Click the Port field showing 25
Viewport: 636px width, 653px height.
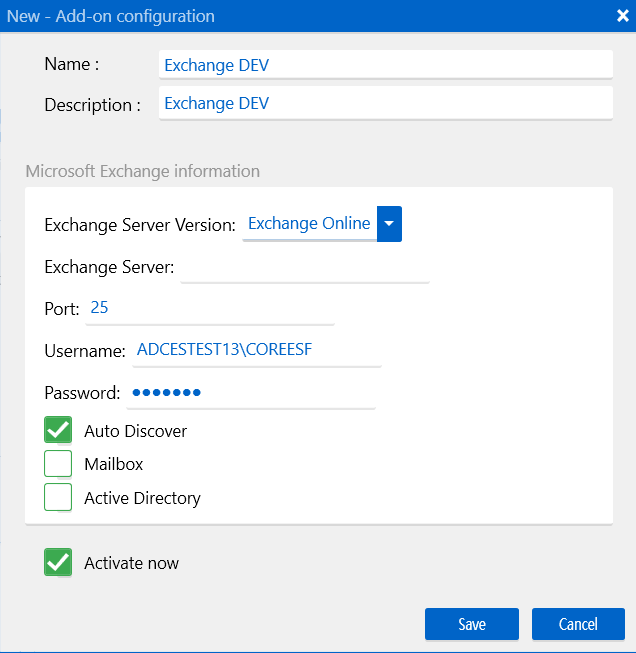[x=210, y=309]
